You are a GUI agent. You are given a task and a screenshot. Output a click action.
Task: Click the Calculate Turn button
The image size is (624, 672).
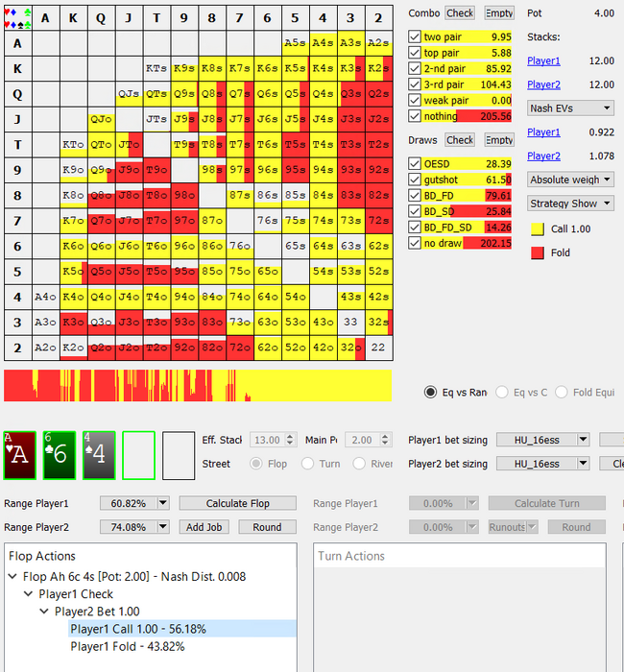(547, 503)
